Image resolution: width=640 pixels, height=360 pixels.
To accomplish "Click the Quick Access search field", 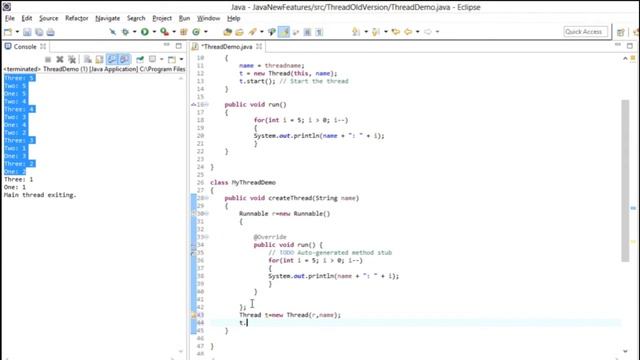I will (x=585, y=32).
